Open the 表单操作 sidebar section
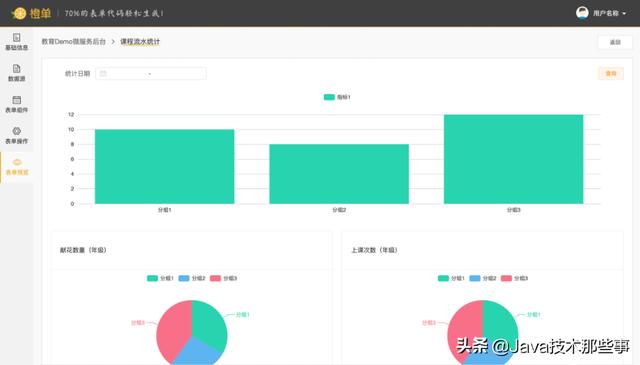The height and width of the screenshot is (365, 640). 16,136
